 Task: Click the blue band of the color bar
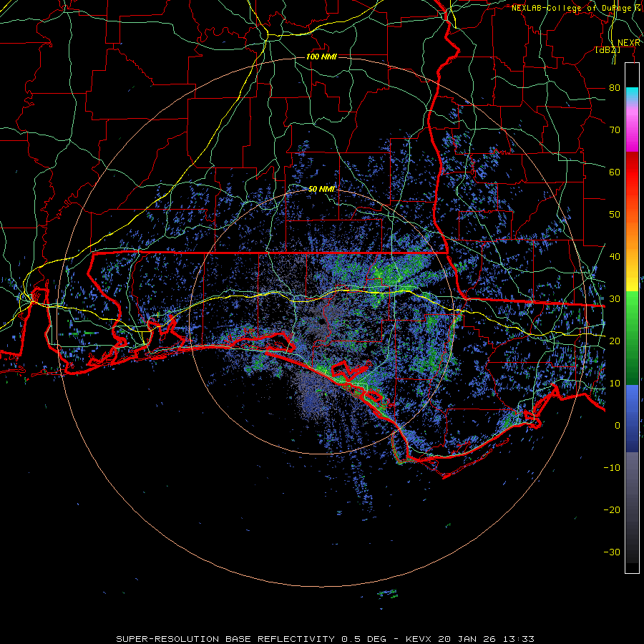[632, 418]
